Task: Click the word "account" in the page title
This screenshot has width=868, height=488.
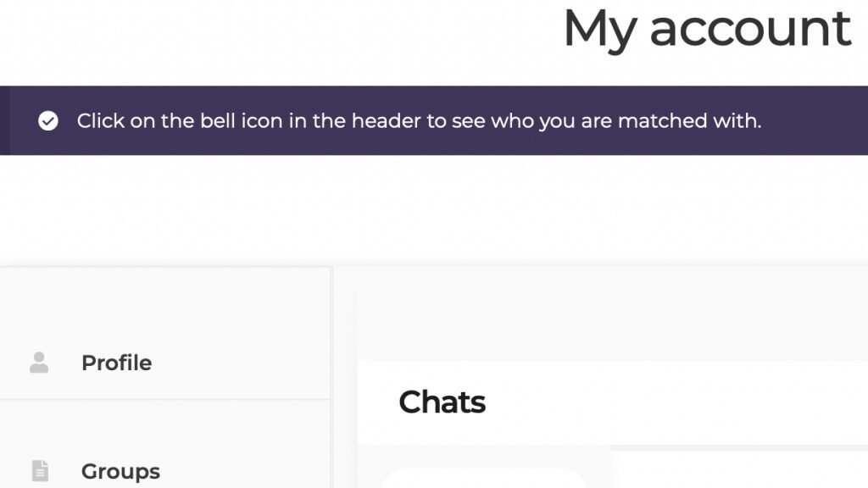Action: point(750,27)
